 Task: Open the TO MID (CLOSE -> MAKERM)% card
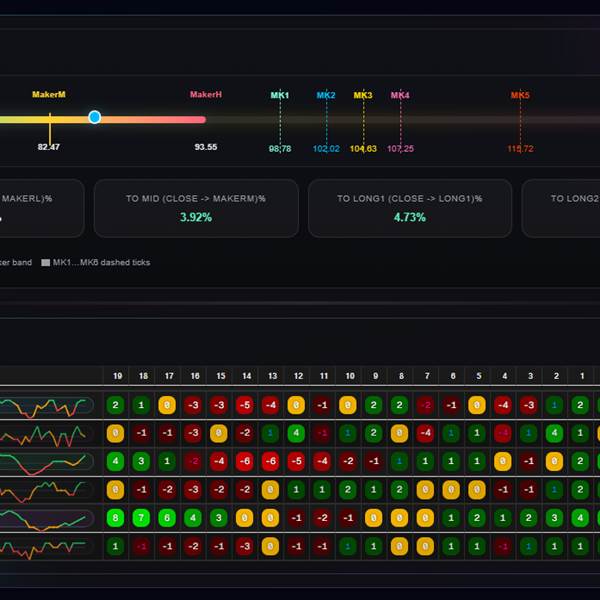point(196,208)
